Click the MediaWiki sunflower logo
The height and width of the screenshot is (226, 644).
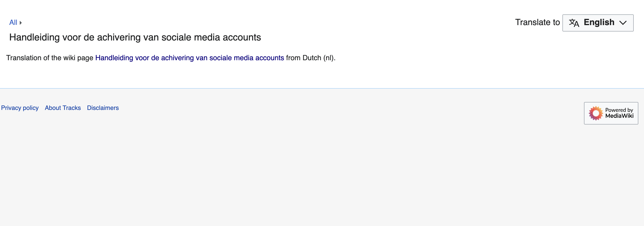pos(596,113)
